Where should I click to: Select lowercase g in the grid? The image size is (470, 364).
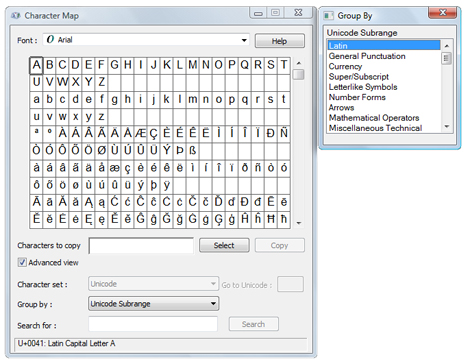pos(114,99)
